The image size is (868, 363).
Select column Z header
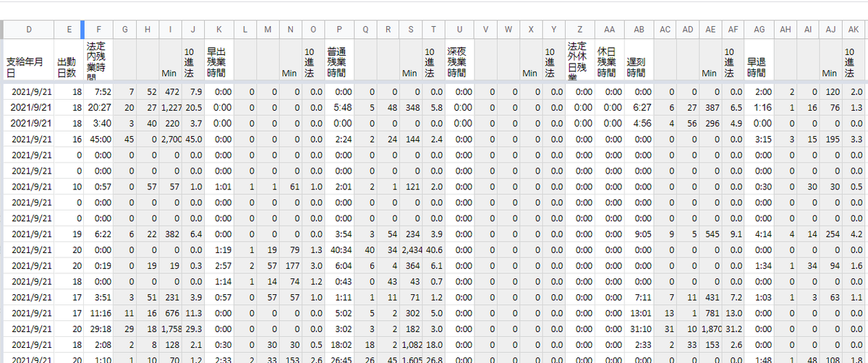coord(580,29)
